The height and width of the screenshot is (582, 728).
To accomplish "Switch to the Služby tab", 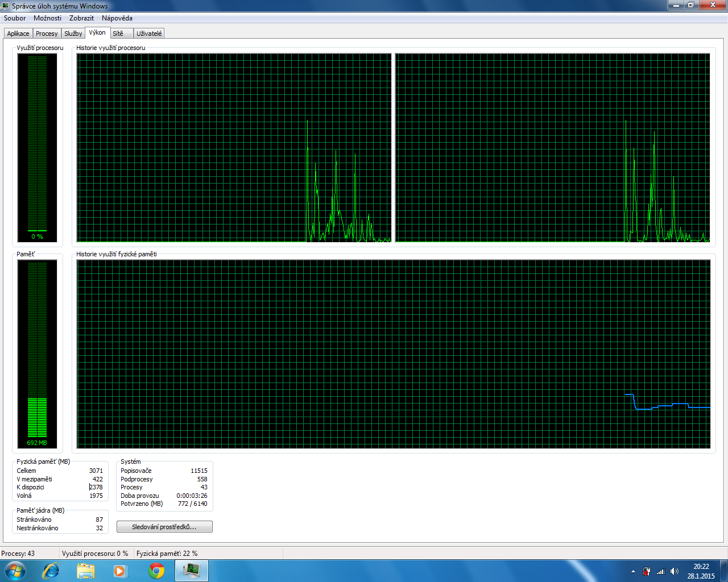I will [73, 34].
